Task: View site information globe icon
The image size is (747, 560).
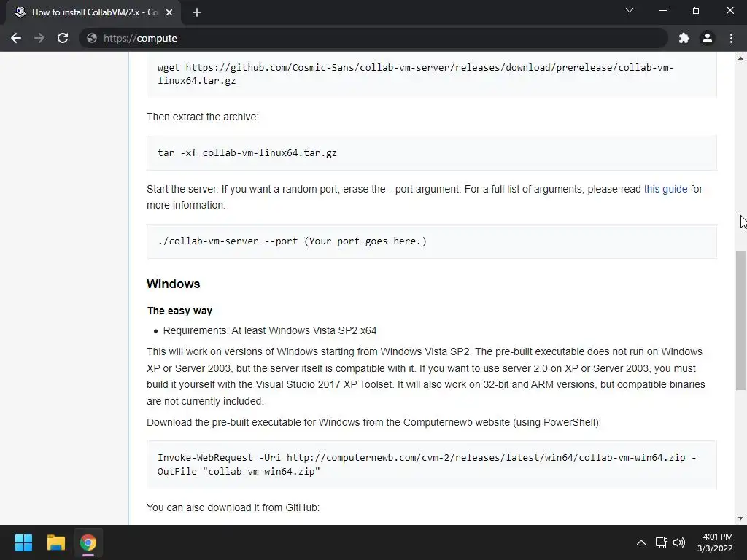Action: pos(92,38)
